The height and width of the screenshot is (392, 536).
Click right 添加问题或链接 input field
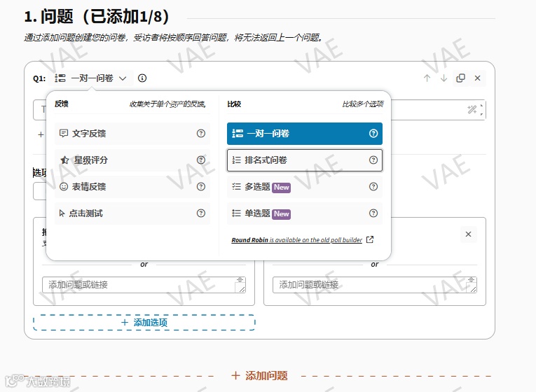pyautogui.click(x=375, y=285)
